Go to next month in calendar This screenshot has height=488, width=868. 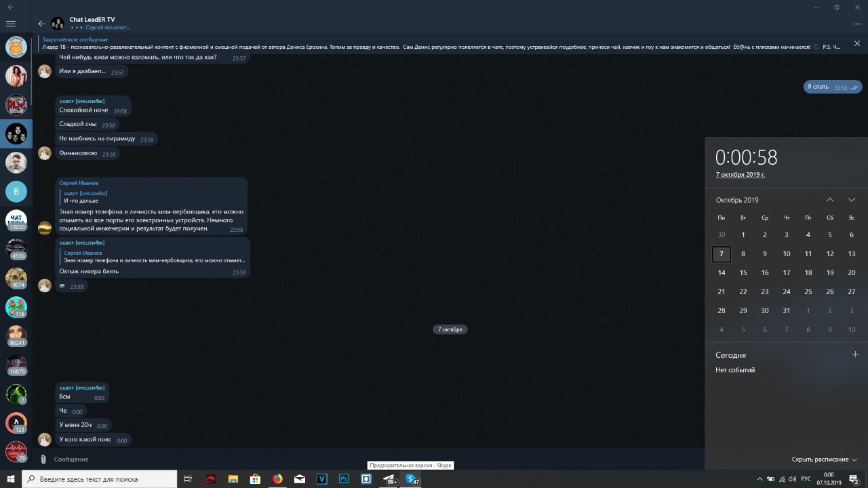coord(852,200)
